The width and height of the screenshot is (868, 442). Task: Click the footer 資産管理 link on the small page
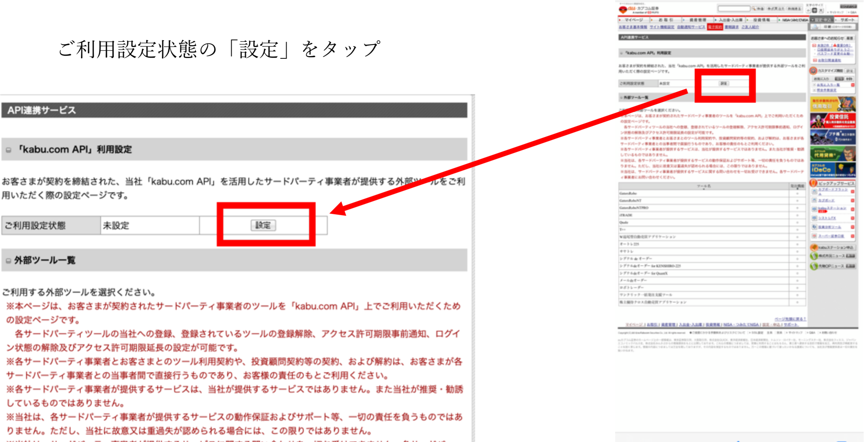(x=669, y=325)
